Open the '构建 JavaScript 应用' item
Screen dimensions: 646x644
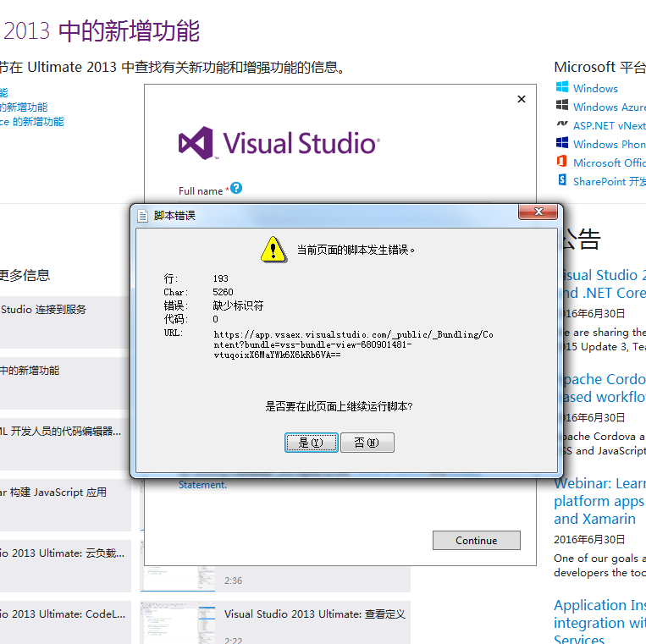pos(63,505)
